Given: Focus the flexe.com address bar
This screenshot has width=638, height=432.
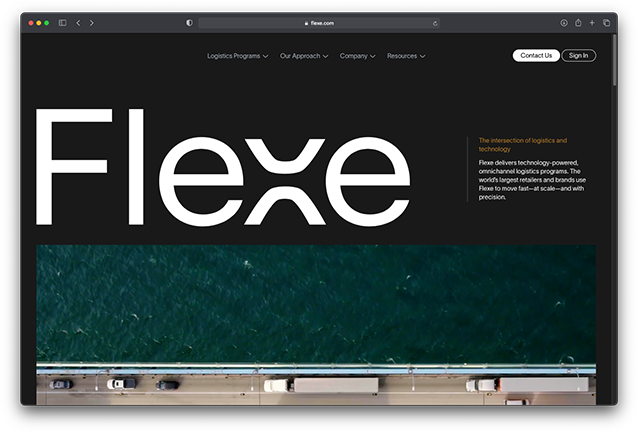Looking at the screenshot, I should pos(319,23).
